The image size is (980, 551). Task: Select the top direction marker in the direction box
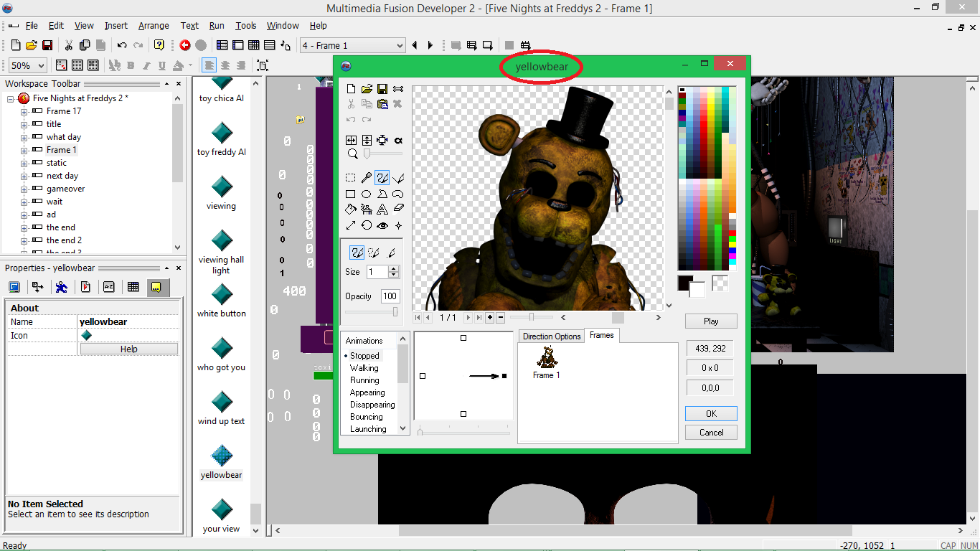click(463, 338)
